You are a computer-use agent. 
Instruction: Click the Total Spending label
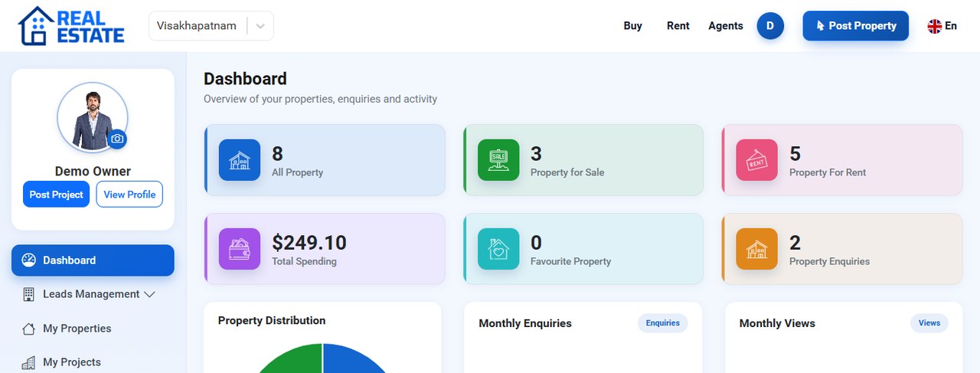tap(304, 261)
